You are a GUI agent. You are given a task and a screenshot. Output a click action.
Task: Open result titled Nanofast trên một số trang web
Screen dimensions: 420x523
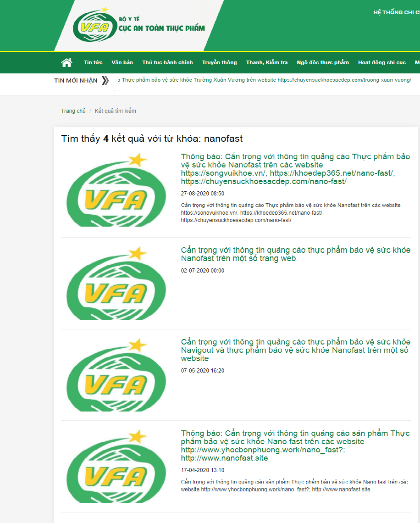(x=295, y=254)
